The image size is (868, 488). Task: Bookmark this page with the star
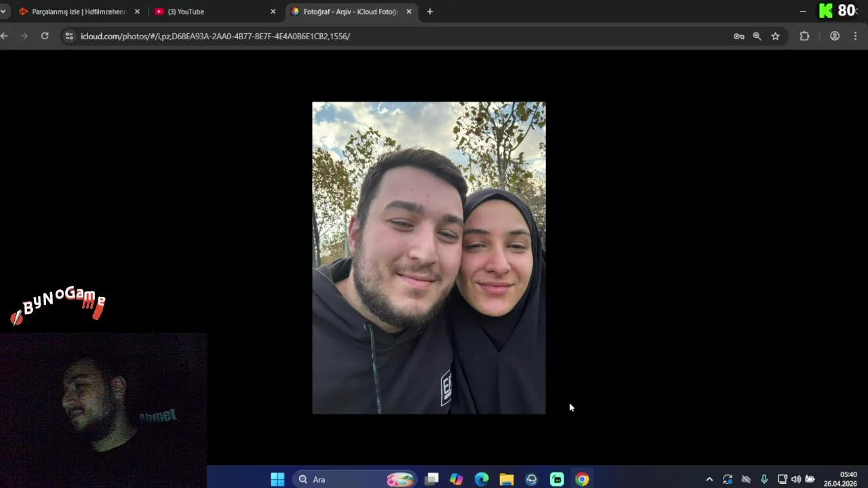click(x=776, y=36)
